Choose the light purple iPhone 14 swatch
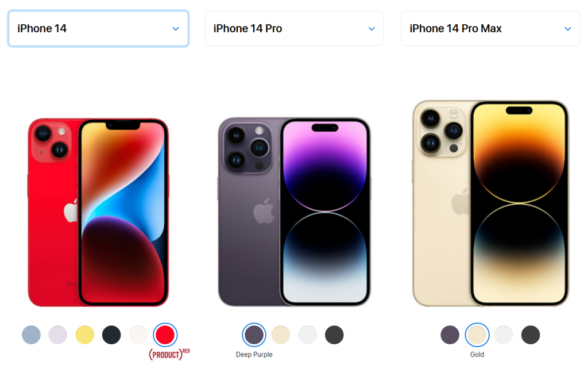Viewport: 588px width, 369px height. 58,335
